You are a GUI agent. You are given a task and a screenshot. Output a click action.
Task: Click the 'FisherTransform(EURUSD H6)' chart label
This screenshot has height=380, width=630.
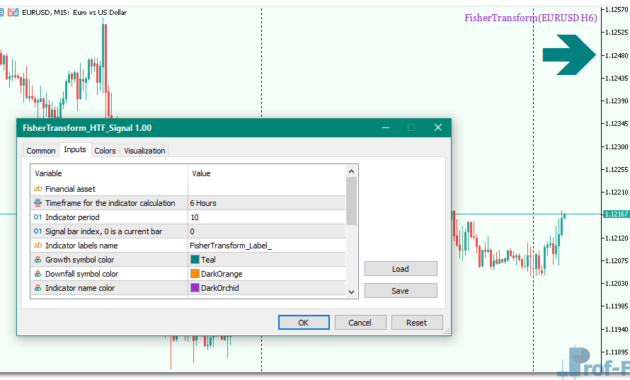531,18
